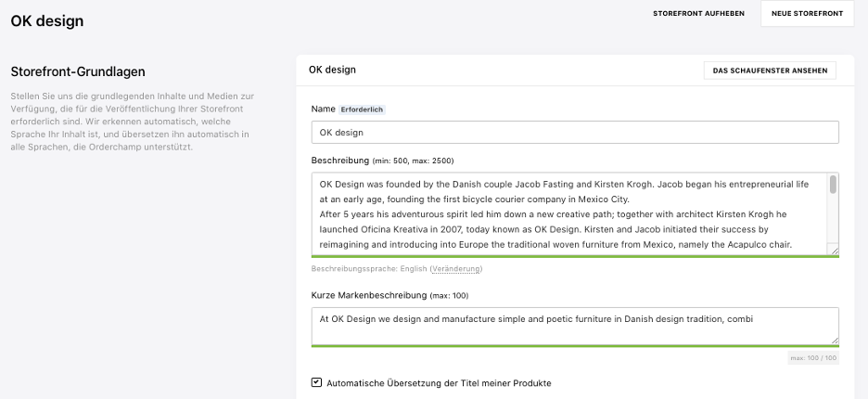This screenshot has width=868, height=399.
Task: Toggle Automatische Übersetzung der Titel checkbox
Action: (316, 382)
